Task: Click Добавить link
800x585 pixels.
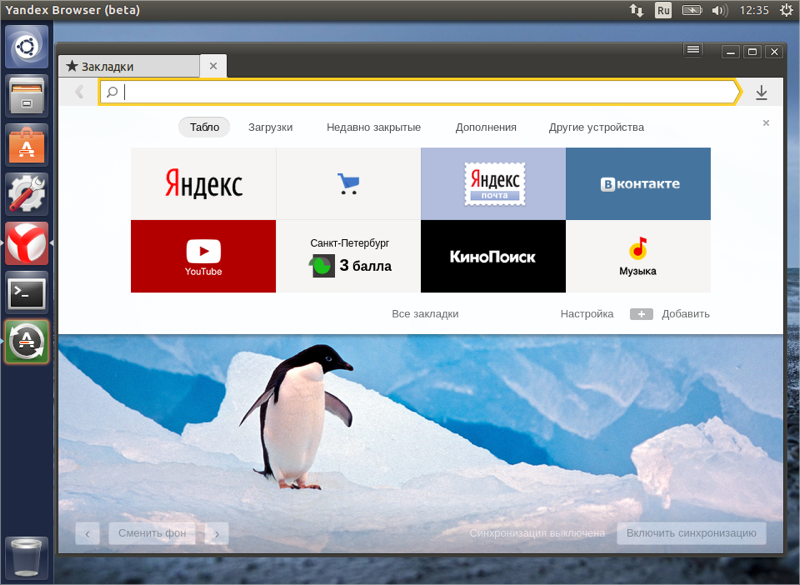Action: 686,314
